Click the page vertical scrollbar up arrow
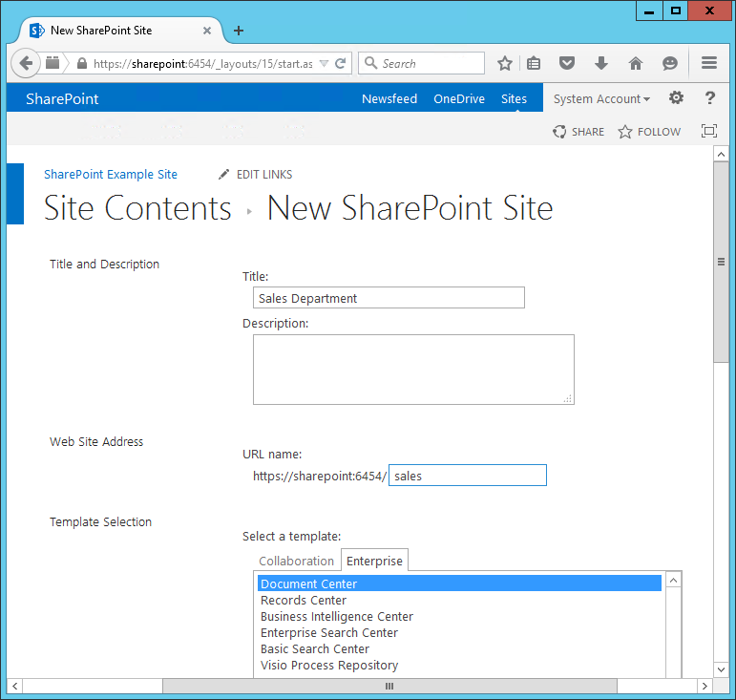The width and height of the screenshot is (736, 700). [x=721, y=154]
